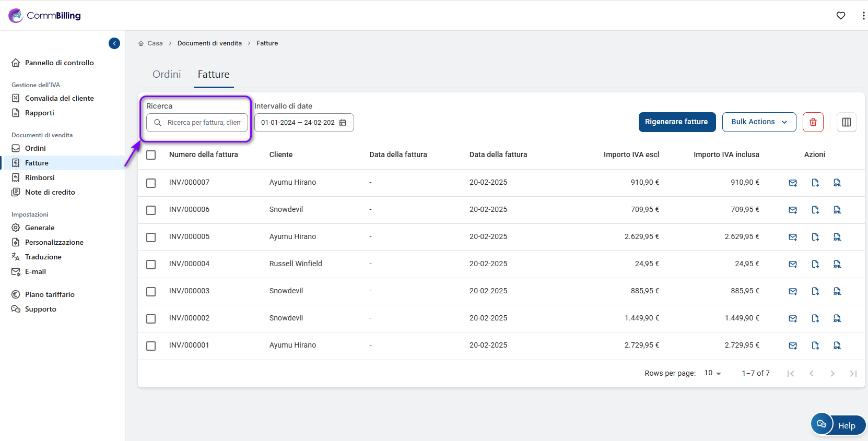Collapse the sidebar with the arrow button
This screenshot has width=868, height=441.
click(114, 43)
